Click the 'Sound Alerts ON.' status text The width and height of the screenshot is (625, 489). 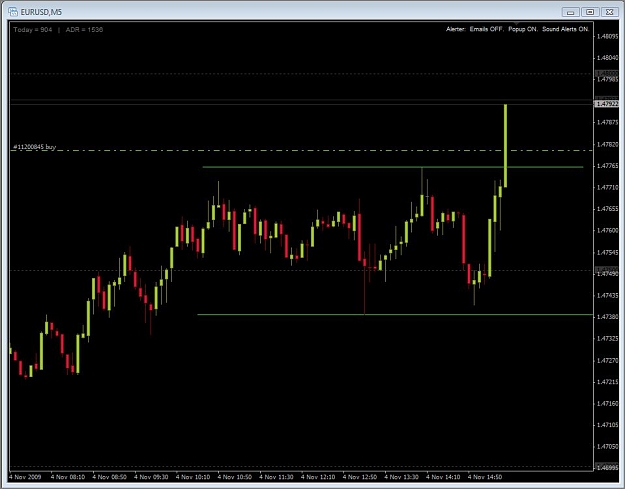[x=566, y=29]
